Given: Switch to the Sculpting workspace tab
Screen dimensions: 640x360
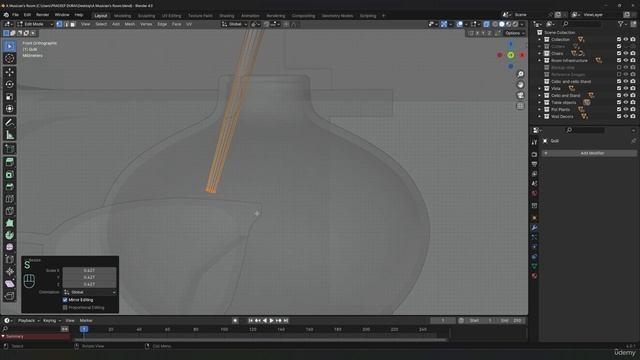Looking at the screenshot, I should click(147, 16).
